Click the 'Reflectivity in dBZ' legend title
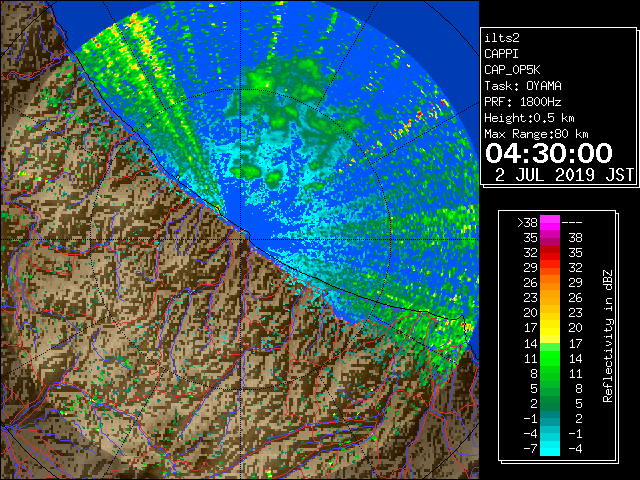The image size is (640, 480). (608, 336)
